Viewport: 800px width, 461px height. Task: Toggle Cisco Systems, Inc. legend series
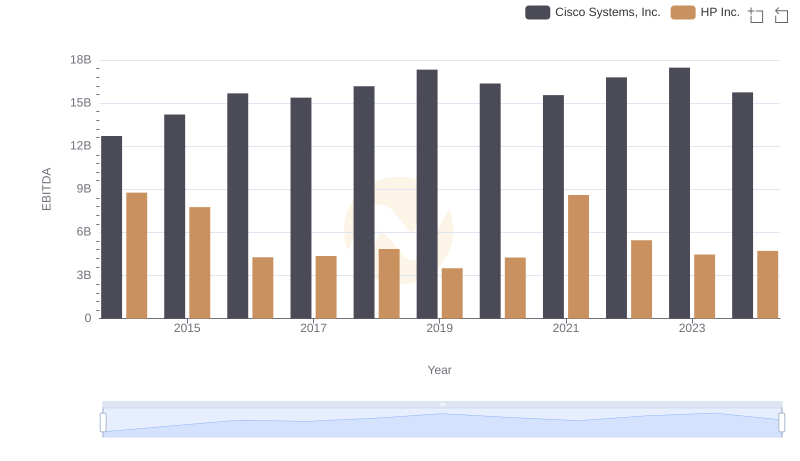coord(593,12)
